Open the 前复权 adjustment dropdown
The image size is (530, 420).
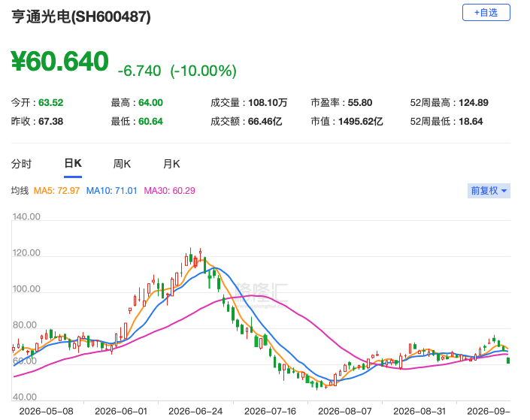[489, 191]
